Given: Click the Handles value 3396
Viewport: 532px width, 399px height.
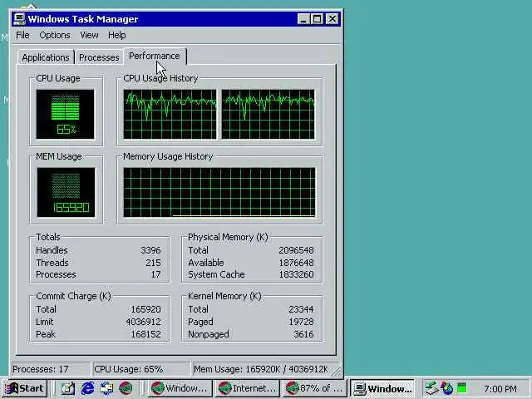Looking at the screenshot, I should coord(150,250).
